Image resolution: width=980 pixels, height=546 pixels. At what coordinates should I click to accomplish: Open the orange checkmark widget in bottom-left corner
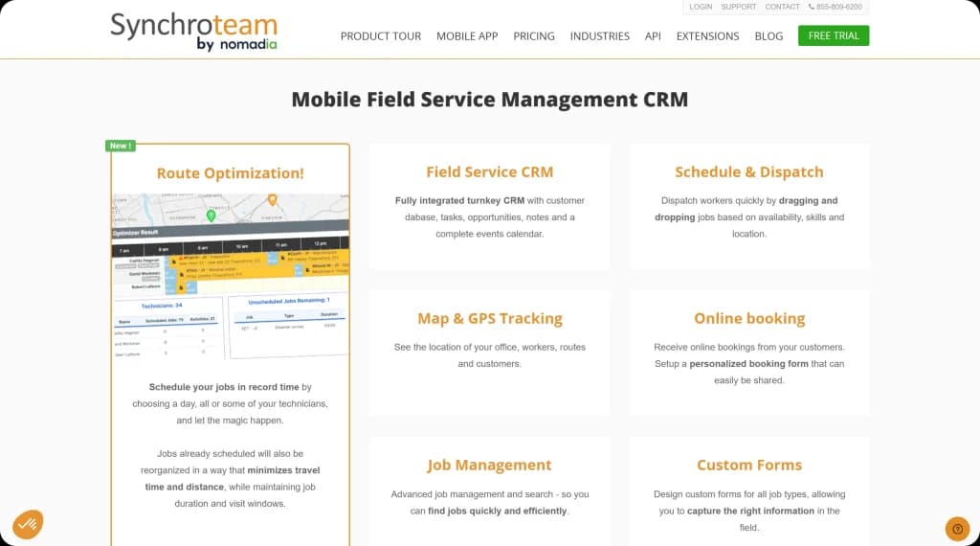[28, 524]
